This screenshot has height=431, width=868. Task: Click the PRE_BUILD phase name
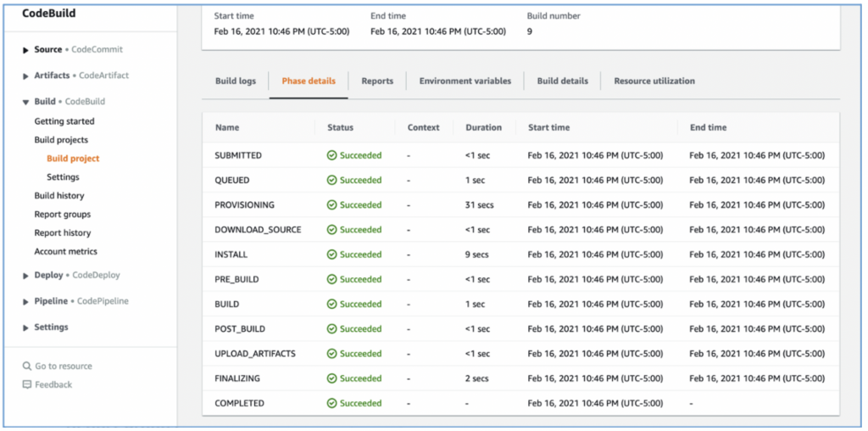237,279
